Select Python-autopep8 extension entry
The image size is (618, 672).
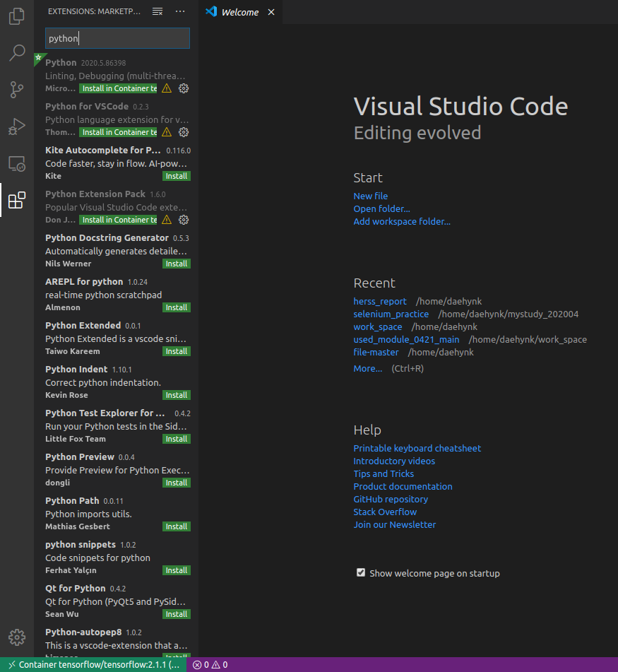117,641
